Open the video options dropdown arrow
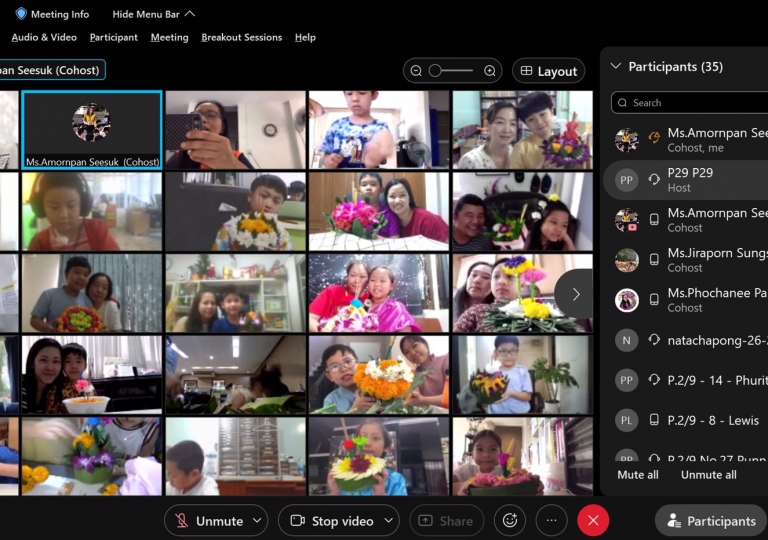Image resolution: width=768 pixels, height=540 pixels. [389, 520]
